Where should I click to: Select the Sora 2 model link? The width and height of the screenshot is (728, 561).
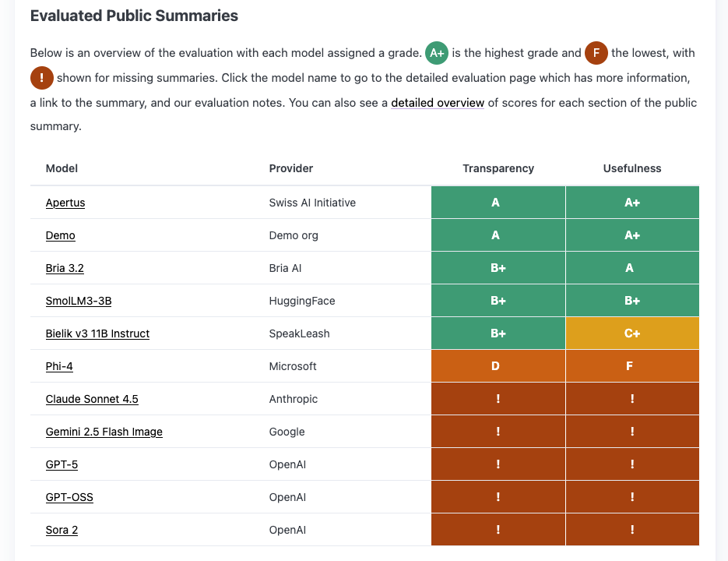(x=62, y=530)
